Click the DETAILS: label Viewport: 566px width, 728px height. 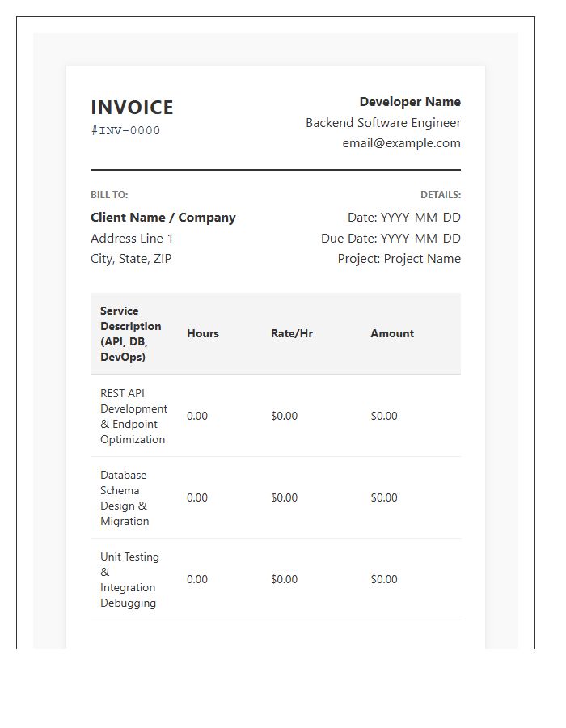pos(441,194)
